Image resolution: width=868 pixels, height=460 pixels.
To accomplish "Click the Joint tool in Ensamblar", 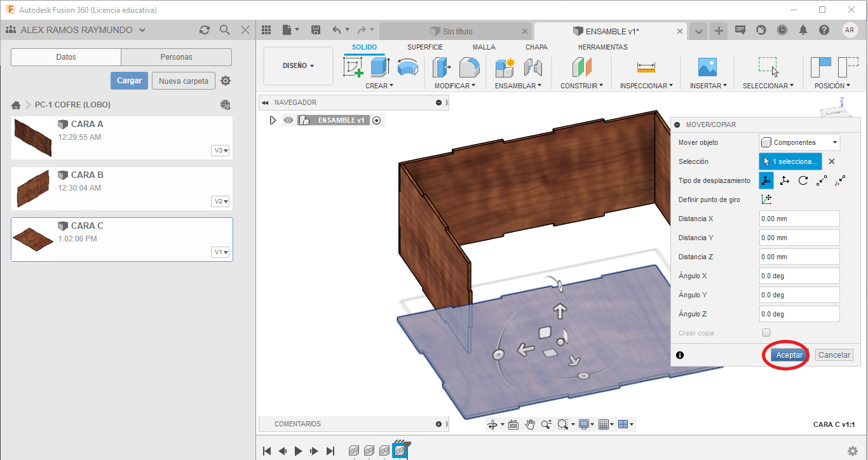I will 532,67.
